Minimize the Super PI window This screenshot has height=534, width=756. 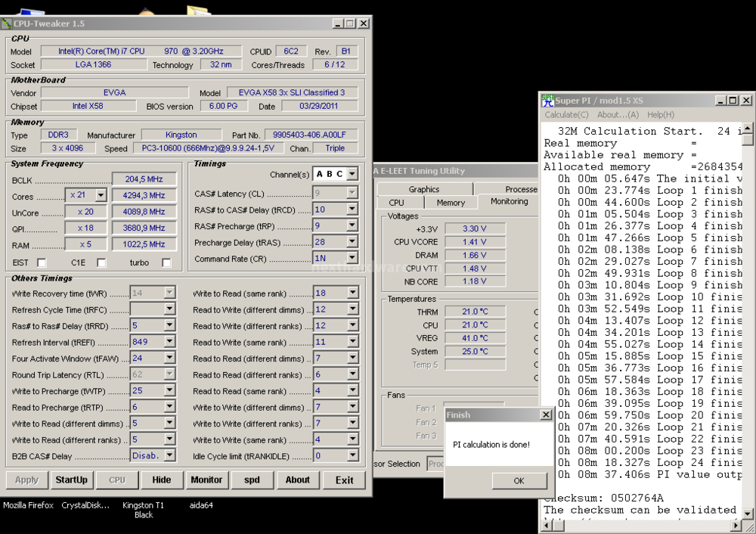pyautogui.click(x=720, y=101)
